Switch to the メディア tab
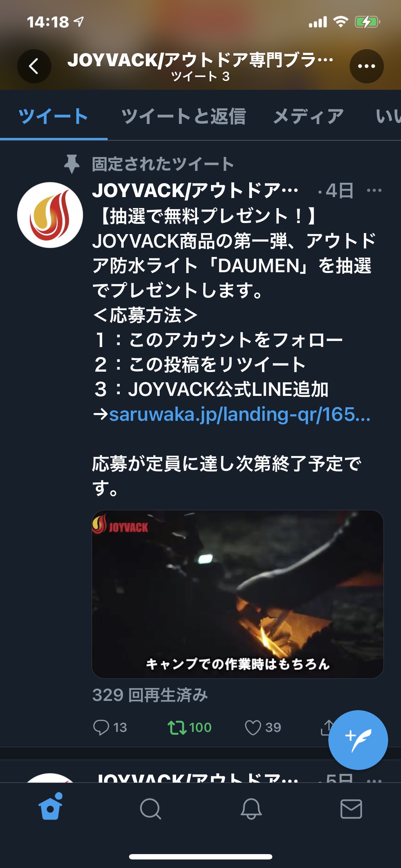The image size is (401, 868). (x=309, y=116)
